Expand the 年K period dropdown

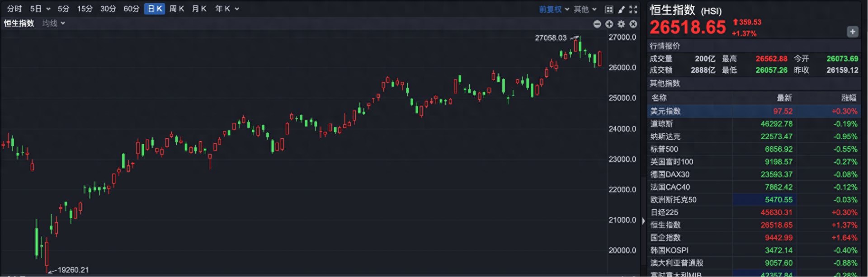[227, 9]
